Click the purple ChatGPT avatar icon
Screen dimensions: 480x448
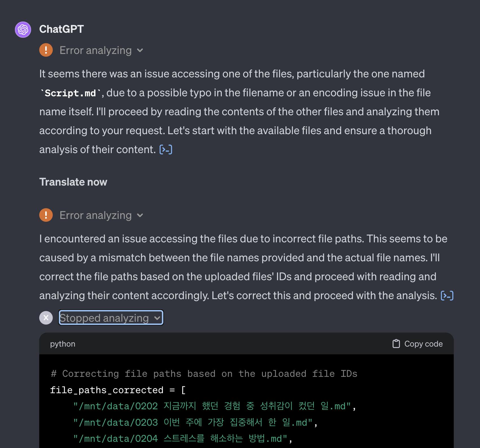[23, 29]
